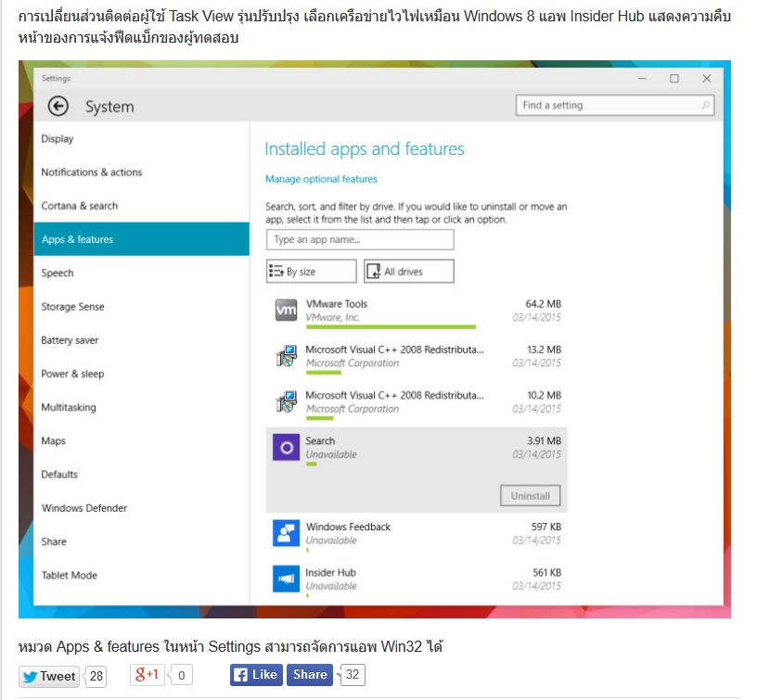Select the Windows Feedback entry name
Screen dimensions: 757x700
[348, 527]
